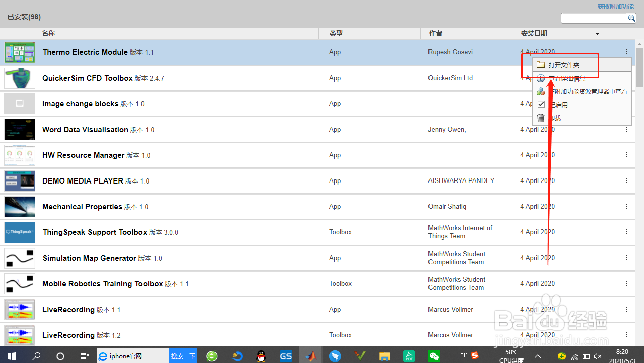Screen dimensions: 644x363
Task: Open QQ penguin icon on taskbar
Action: (x=261, y=356)
